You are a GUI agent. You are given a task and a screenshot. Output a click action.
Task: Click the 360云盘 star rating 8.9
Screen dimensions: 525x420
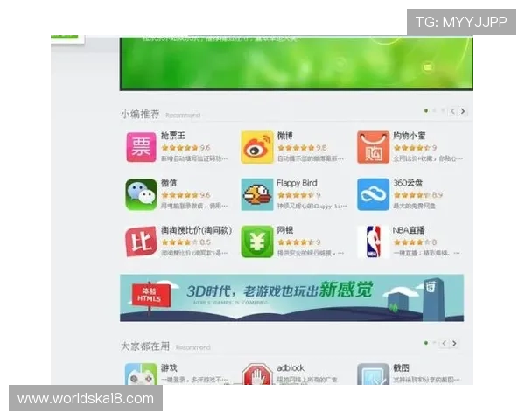pyautogui.click(x=418, y=195)
